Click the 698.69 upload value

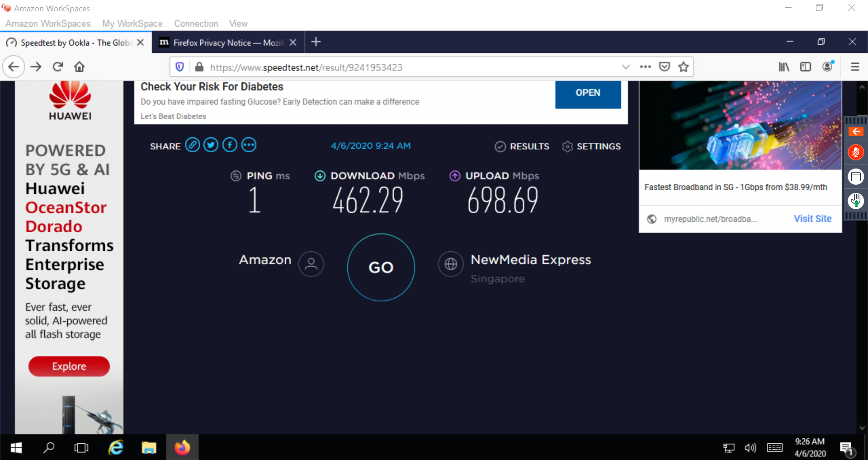pyautogui.click(x=503, y=200)
